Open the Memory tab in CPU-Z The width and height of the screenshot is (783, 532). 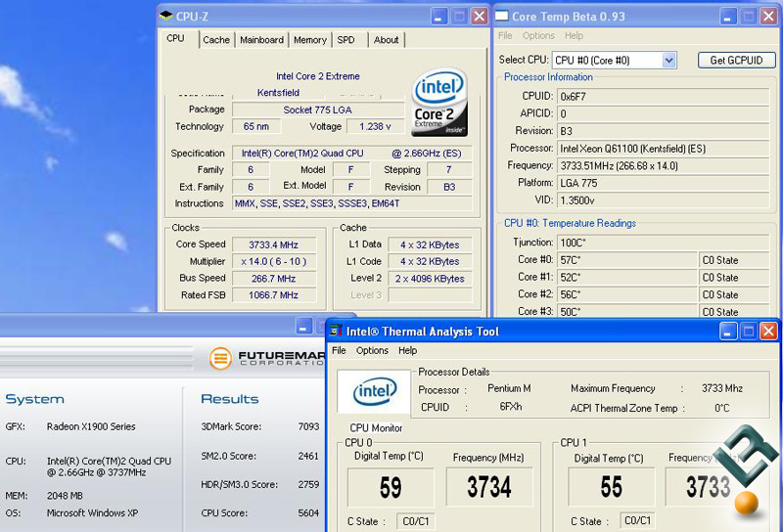[310, 40]
